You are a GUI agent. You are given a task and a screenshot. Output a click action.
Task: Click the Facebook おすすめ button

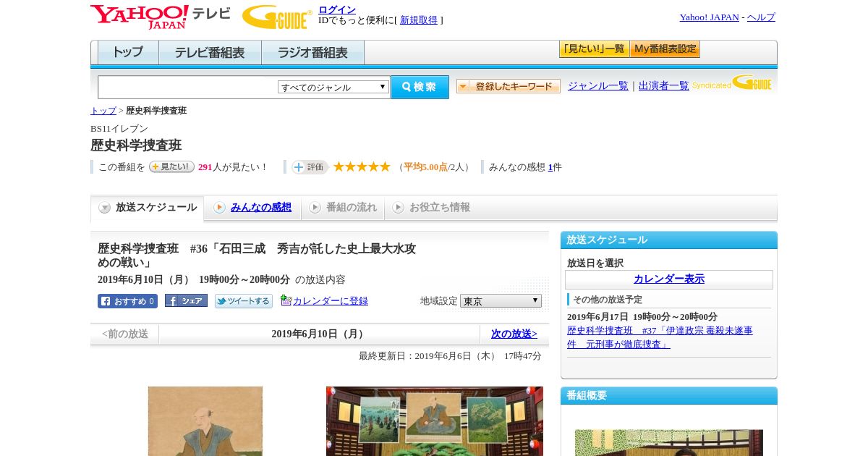tap(127, 301)
